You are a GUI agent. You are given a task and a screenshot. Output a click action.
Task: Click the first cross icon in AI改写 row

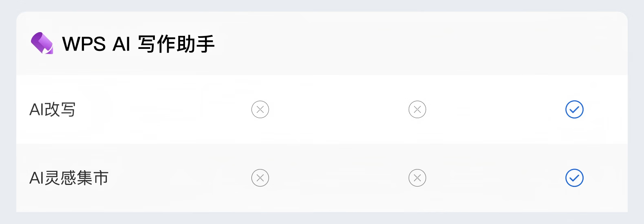(x=260, y=110)
